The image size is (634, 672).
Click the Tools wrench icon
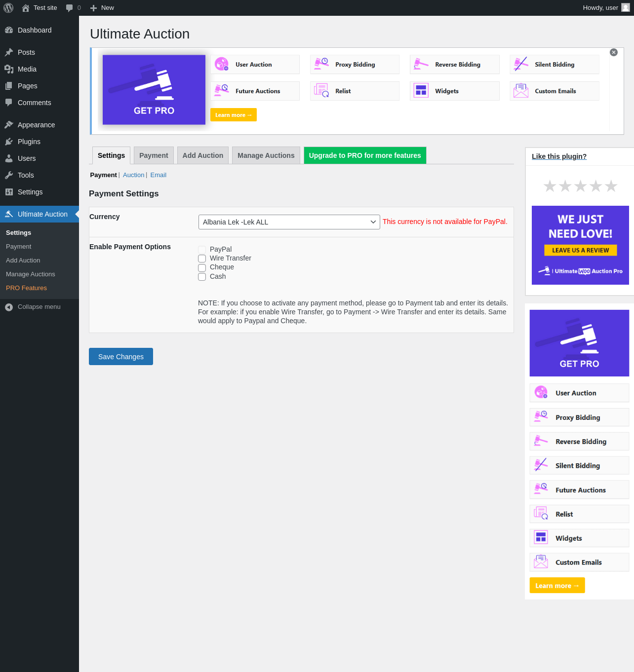coord(9,175)
